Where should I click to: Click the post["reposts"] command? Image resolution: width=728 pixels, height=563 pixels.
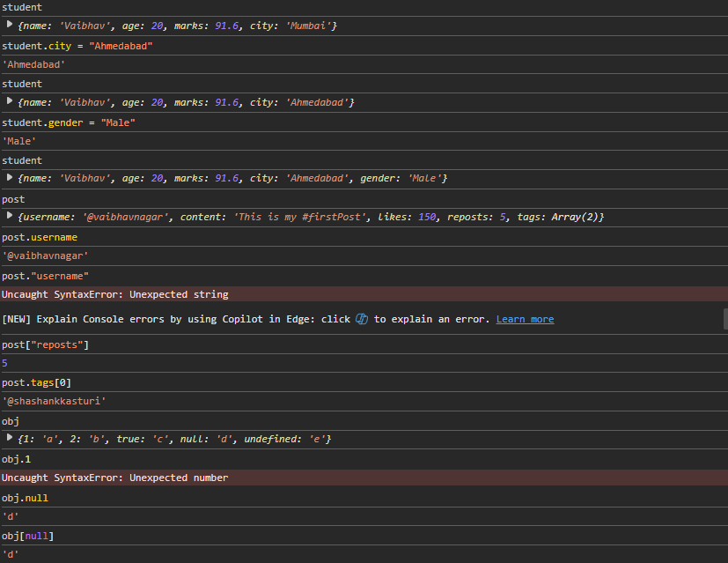(x=45, y=344)
